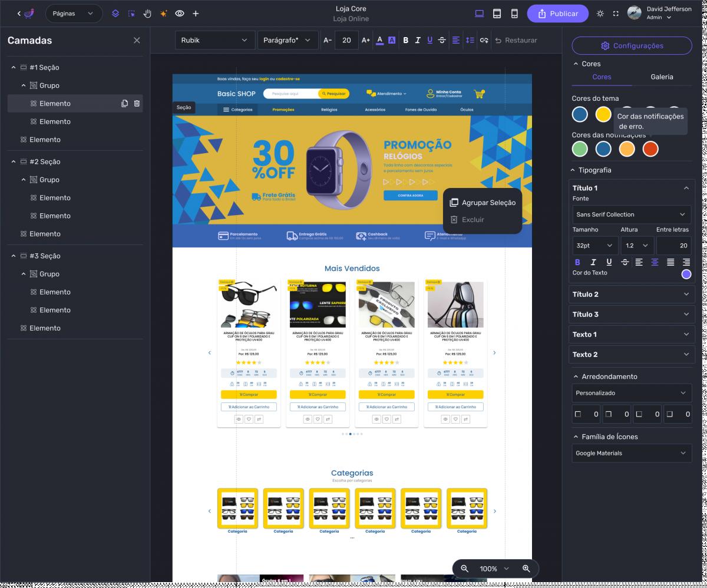Toggle the light/dark theme sun icon

[600, 14]
